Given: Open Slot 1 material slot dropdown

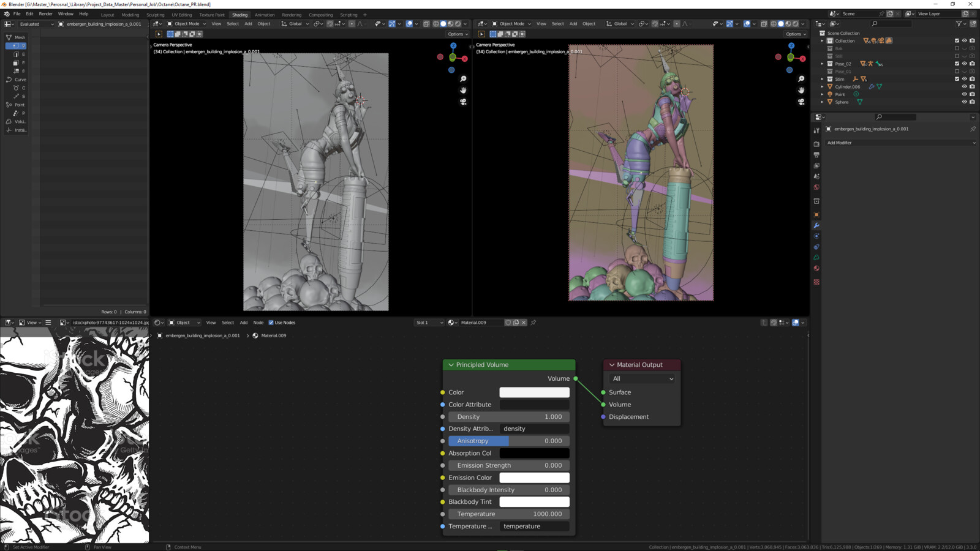Looking at the screenshot, I should [429, 323].
